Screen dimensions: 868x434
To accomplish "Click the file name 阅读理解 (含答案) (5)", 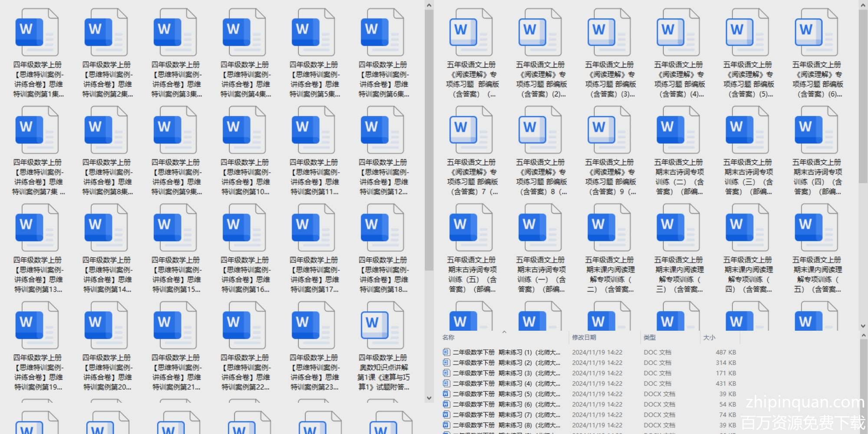I will [x=748, y=79].
